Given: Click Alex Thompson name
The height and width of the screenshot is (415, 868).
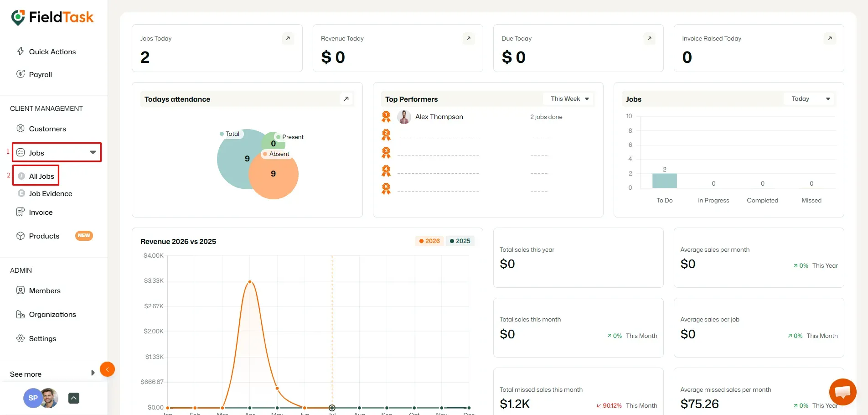Looking at the screenshot, I should pos(439,117).
